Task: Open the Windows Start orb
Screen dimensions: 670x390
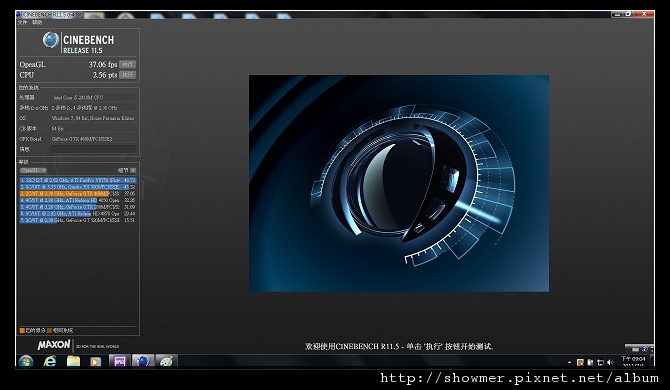Action: point(26,361)
